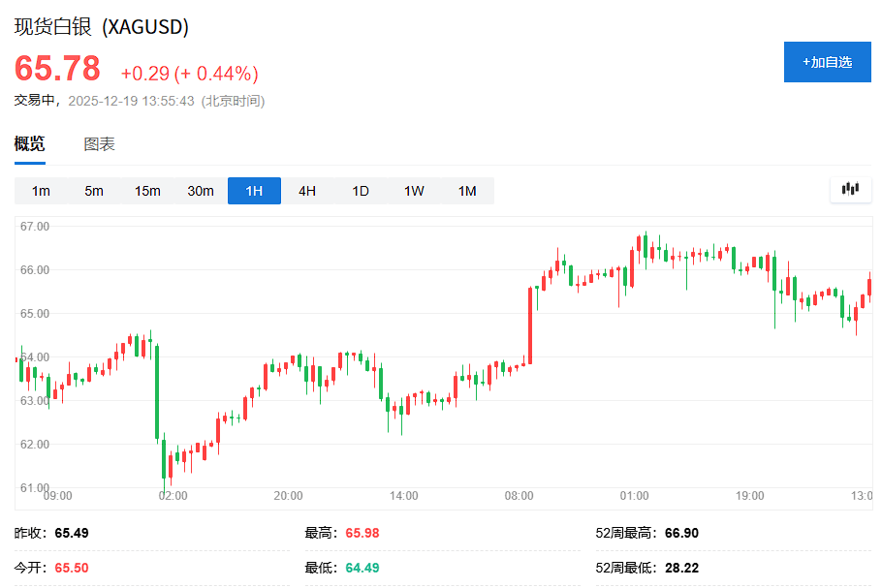The height and width of the screenshot is (588, 882).
Task: Click the tall red candle after 08:00
Action: [530, 325]
